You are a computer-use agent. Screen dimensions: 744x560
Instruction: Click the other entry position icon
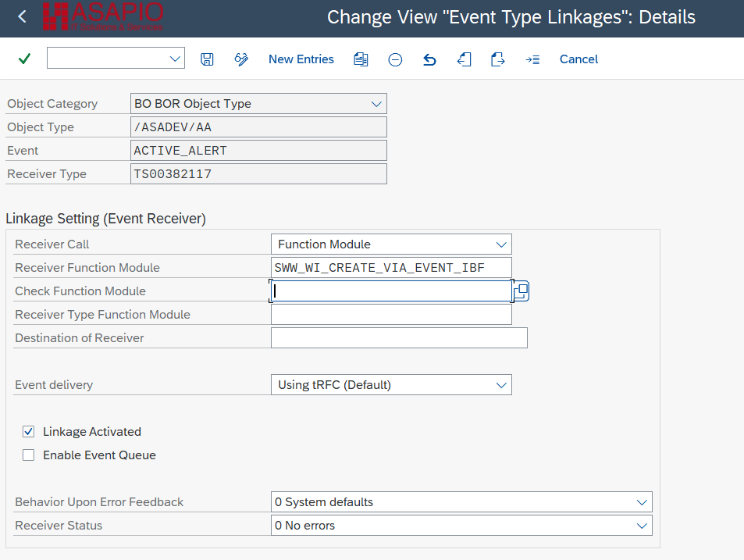click(x=532, y=59)
